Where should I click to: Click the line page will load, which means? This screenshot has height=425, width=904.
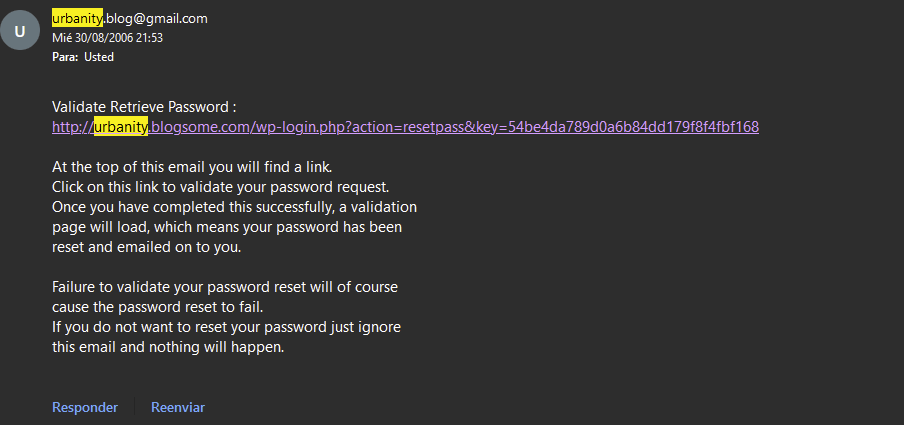(227, 227)
